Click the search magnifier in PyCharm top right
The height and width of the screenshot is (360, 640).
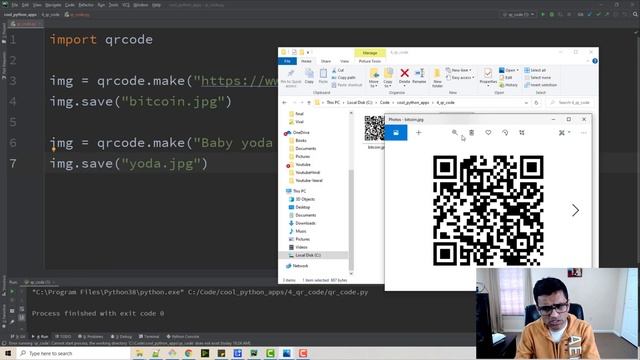[x=635, y=14]
